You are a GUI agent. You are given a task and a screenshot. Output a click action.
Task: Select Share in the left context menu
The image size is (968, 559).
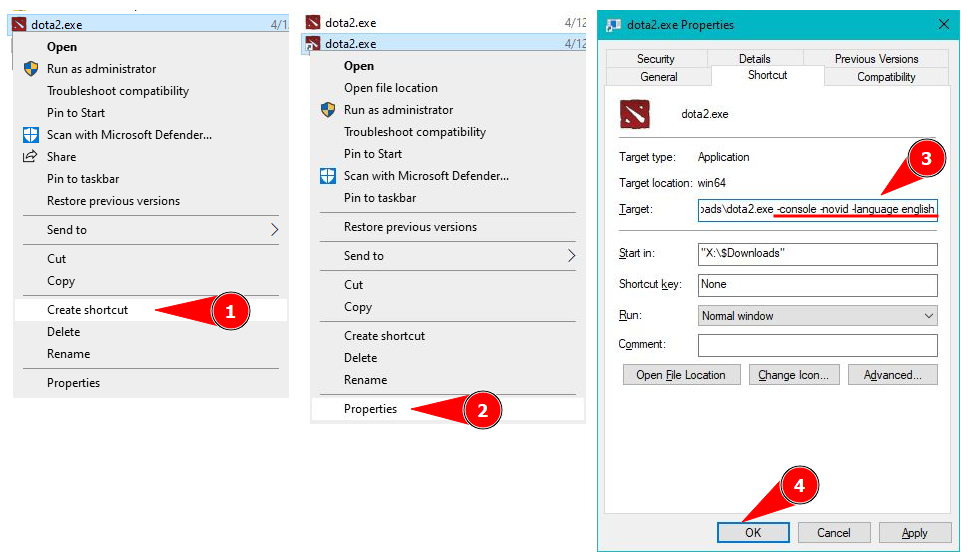pos(61,157)
